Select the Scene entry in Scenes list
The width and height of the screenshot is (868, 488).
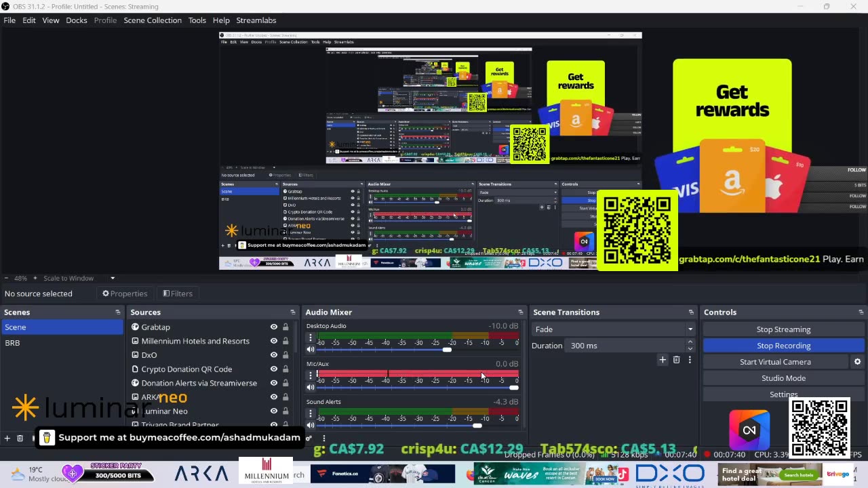[62, 327]
